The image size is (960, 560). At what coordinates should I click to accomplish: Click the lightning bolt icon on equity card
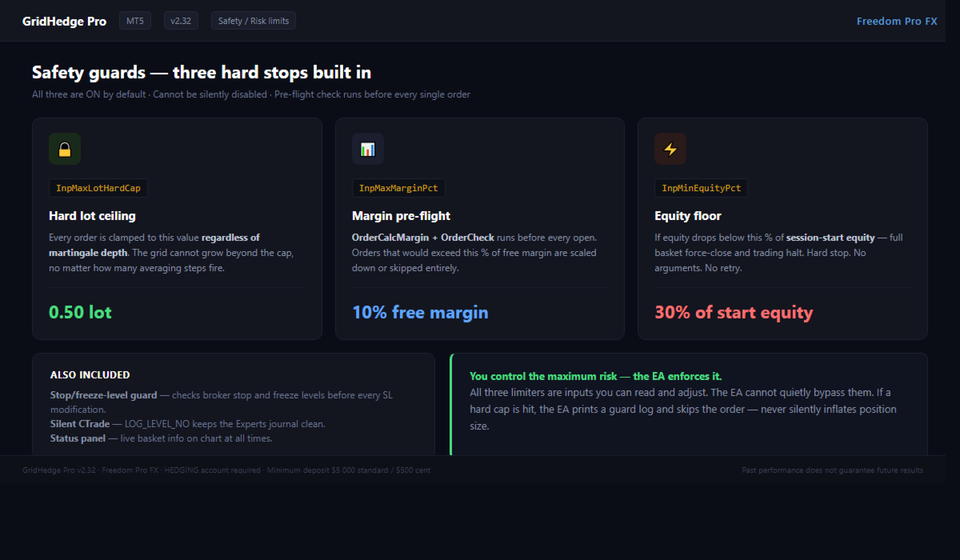pyautogui.click(x=670, y=149)
